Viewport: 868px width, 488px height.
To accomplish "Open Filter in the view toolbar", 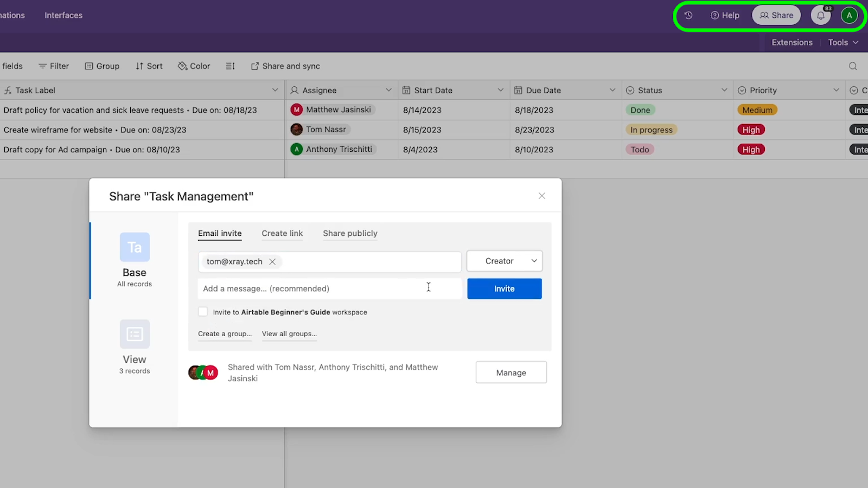I will click(x=54, y=66).
